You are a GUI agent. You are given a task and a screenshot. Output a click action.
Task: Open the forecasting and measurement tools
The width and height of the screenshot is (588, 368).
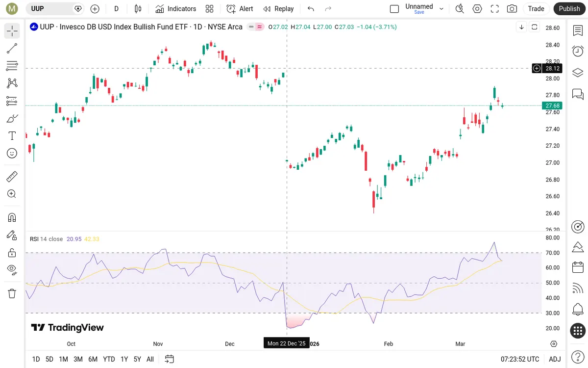pos(12,101)
